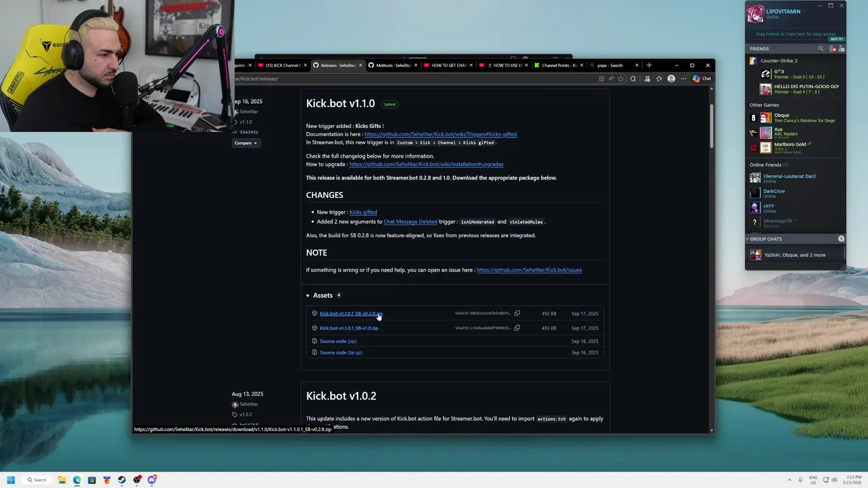Open Microsoft Edge from the taskbar

click(x=77, y=480)
